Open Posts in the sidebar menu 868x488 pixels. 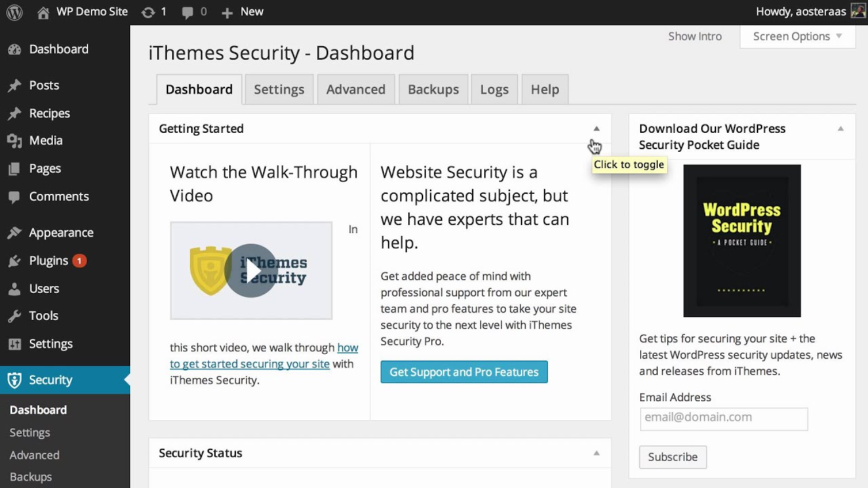[44, 85]
